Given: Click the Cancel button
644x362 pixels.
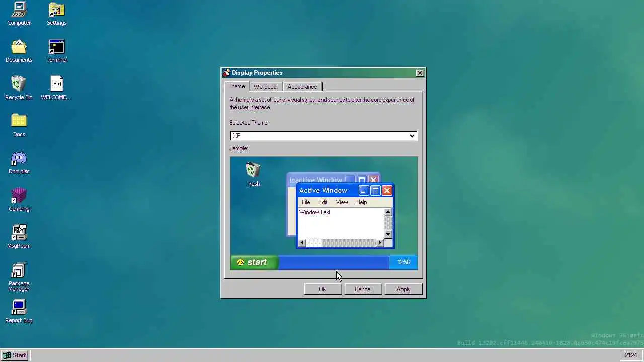Looking at the screenshot, I should (363, 289).
